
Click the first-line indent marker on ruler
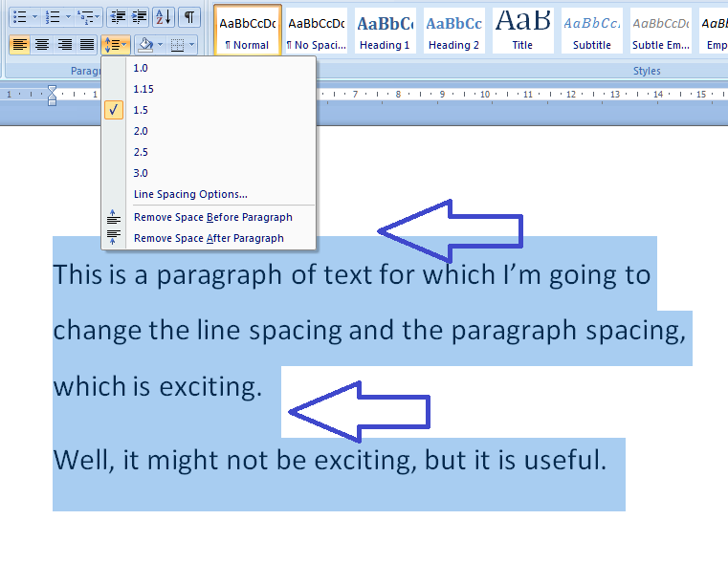coord(52,89)
